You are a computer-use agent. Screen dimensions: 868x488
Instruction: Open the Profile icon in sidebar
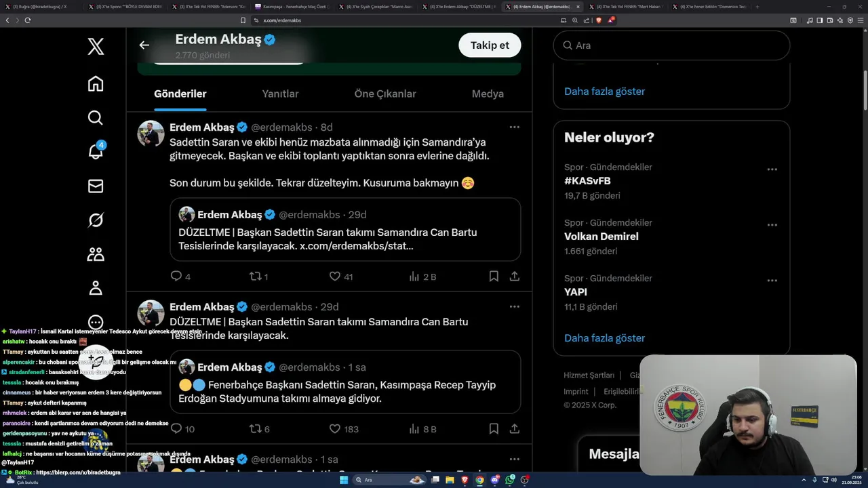pyautogui.click(x=96, y=288)
